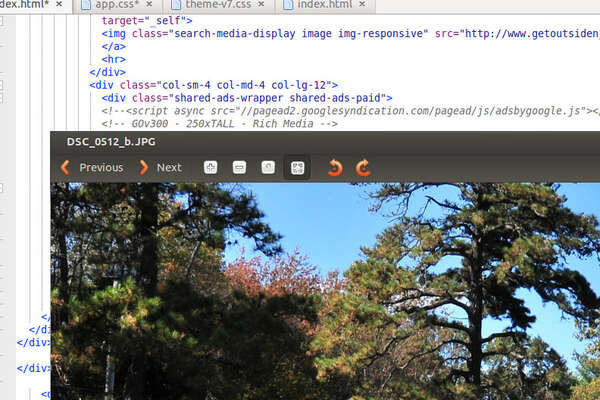Click the target="_self"> code line
The height and width of the screenshot is (400, 600).
click(x=147, y=21)
